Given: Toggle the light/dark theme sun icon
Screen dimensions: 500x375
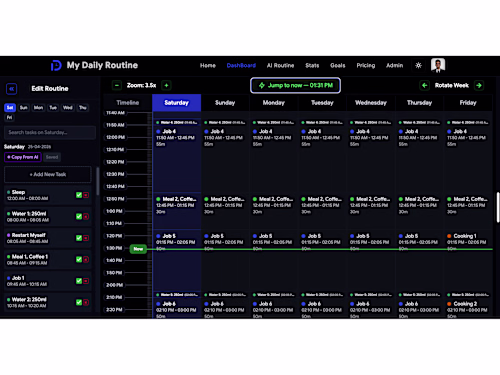Looking at the screenshot, I should tap(418, 65).
